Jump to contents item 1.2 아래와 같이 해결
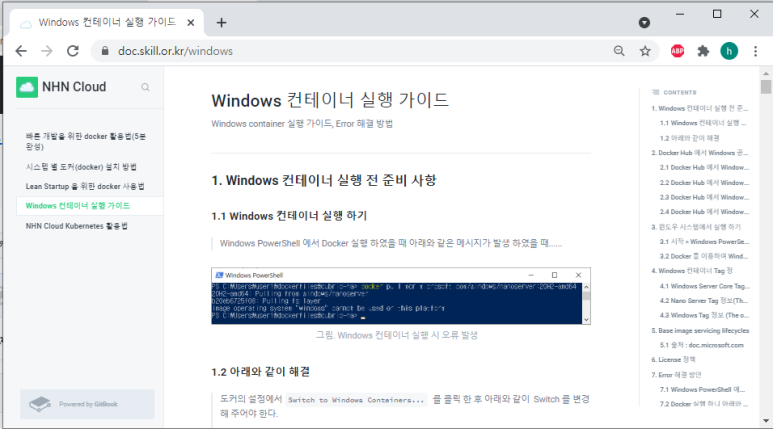 (689, 138)
